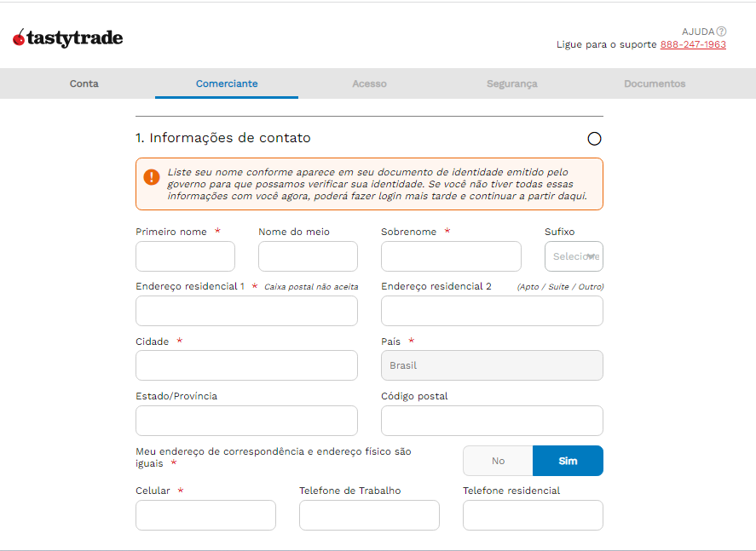Click the Endereço residencial 1 field

click(246, 311)
